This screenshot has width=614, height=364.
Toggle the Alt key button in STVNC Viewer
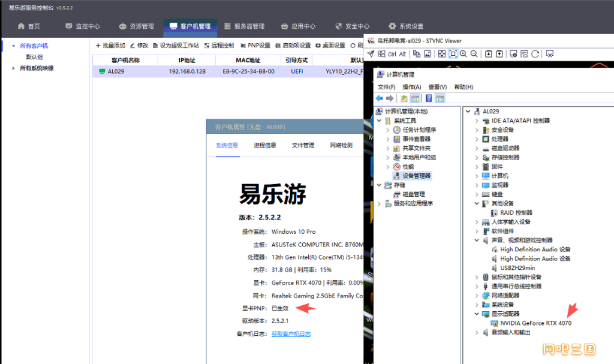(x=402, y=54)
